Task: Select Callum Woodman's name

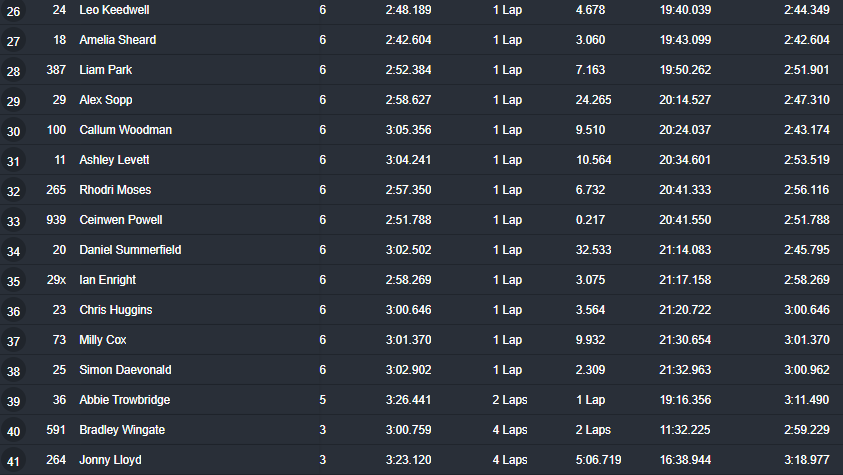Action: (x=125, y=130)
